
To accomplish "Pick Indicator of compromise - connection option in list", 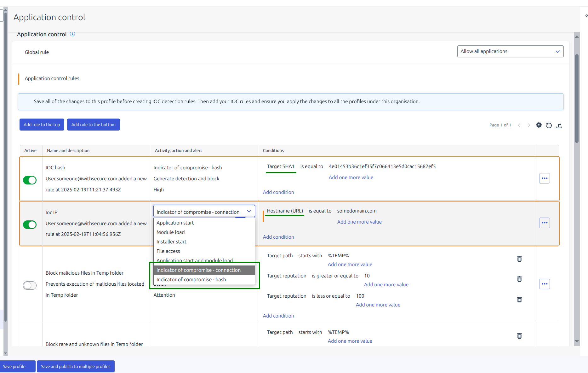I will tap(204, 270).
